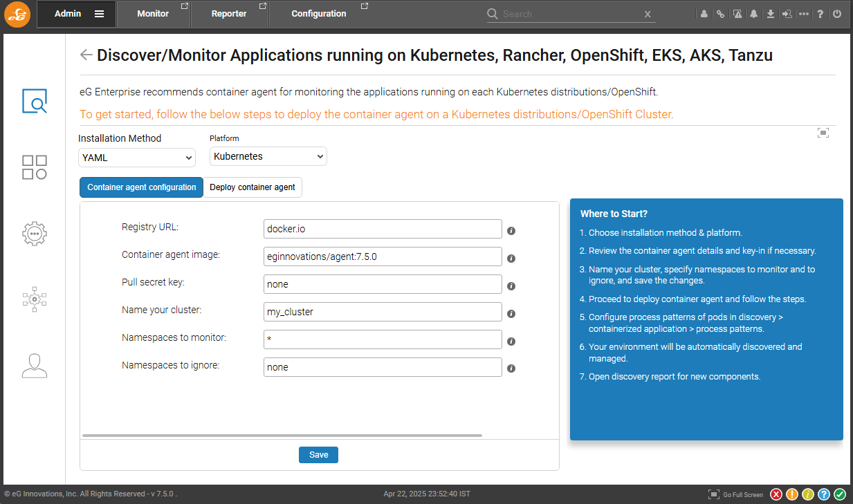The width and height of the screenshot is (853, 504).
Task: Select the discovery magnifier sidebar icon
Action: click(x=35, y=101)
